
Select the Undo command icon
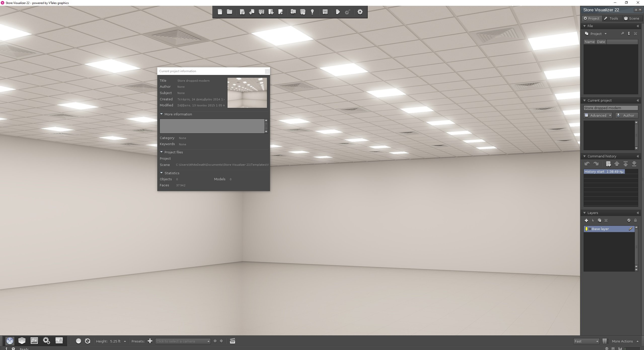coord(587,164)
